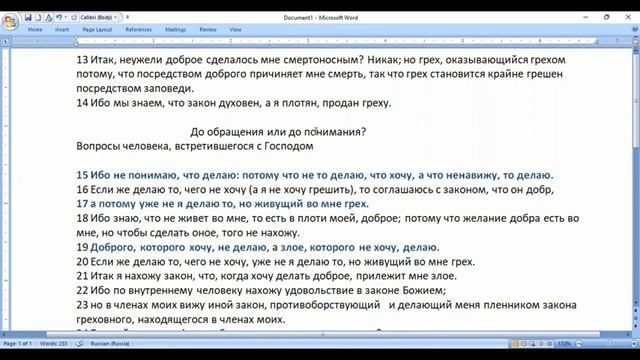Click the proofing check icon in status bar
Image resolution: width=640 pixels, height=360 pixels.
tap(80, 344)
